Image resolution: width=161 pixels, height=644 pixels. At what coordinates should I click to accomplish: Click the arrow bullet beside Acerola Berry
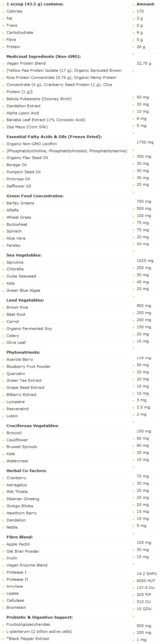[3, 360]
